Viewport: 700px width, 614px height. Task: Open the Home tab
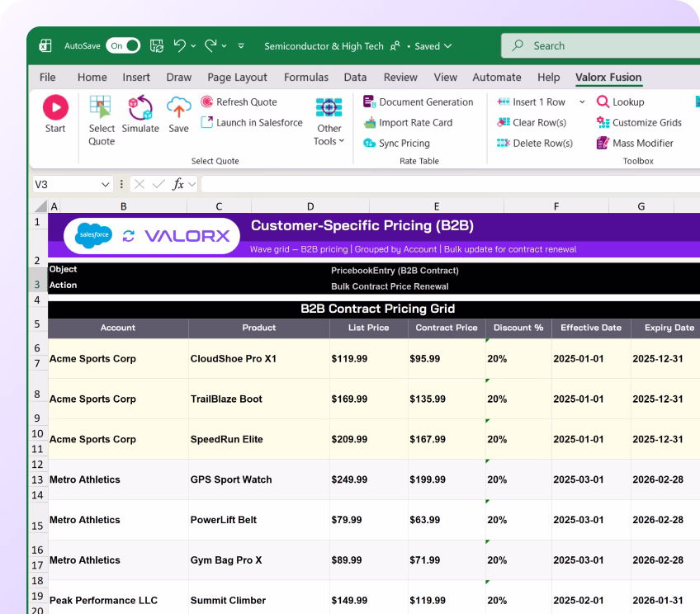[92, 78]
